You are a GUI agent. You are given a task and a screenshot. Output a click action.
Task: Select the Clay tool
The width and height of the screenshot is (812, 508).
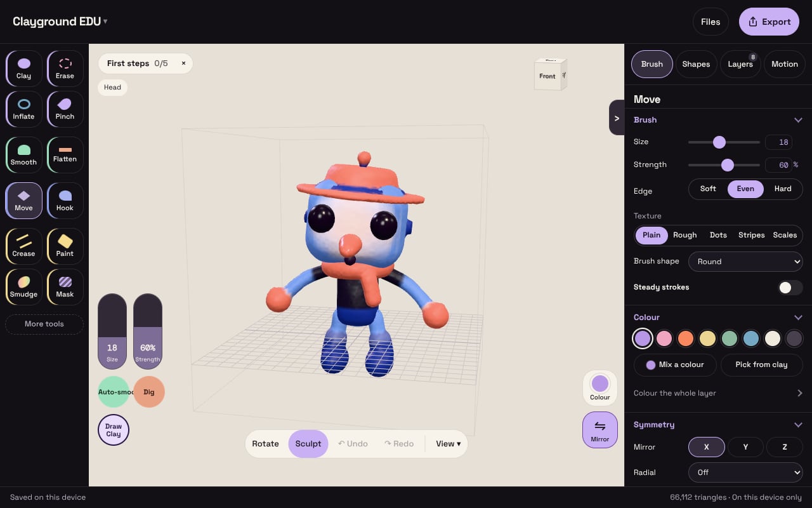[24, 69]
